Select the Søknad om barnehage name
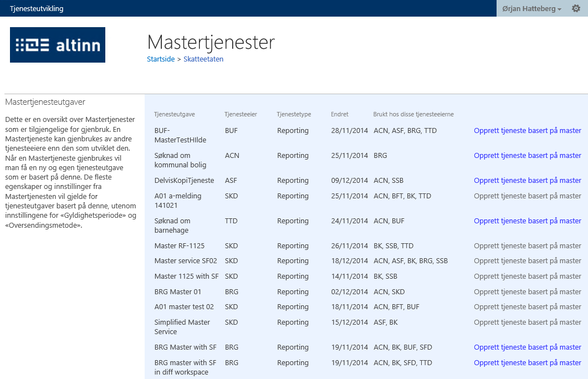This screenshot has width=588, height=379. tap(172, 226)
